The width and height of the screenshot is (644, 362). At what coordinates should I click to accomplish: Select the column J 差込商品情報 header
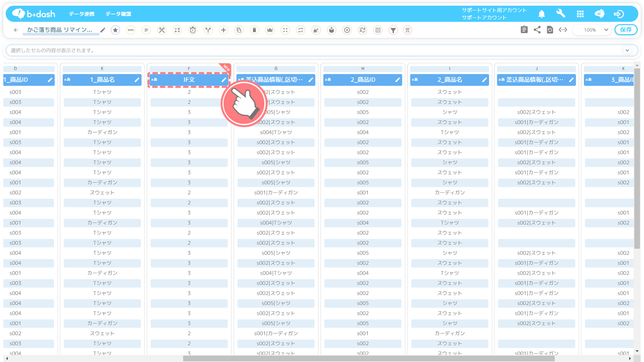536,80
